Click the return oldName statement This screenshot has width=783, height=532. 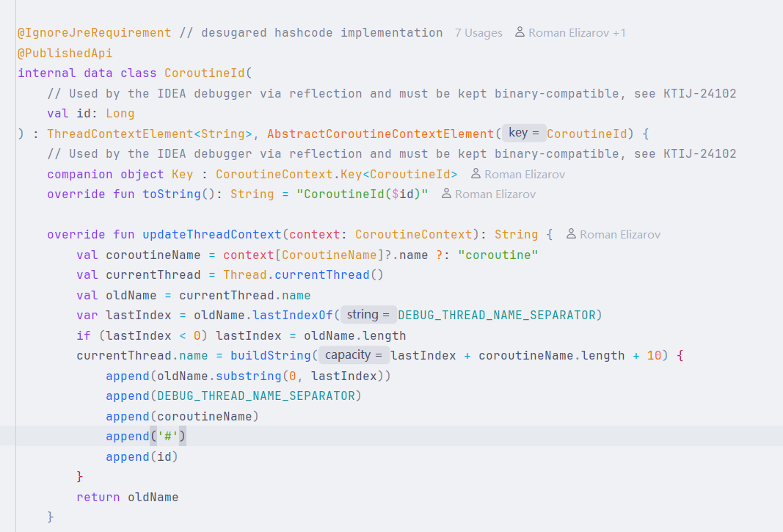(128, 497)
